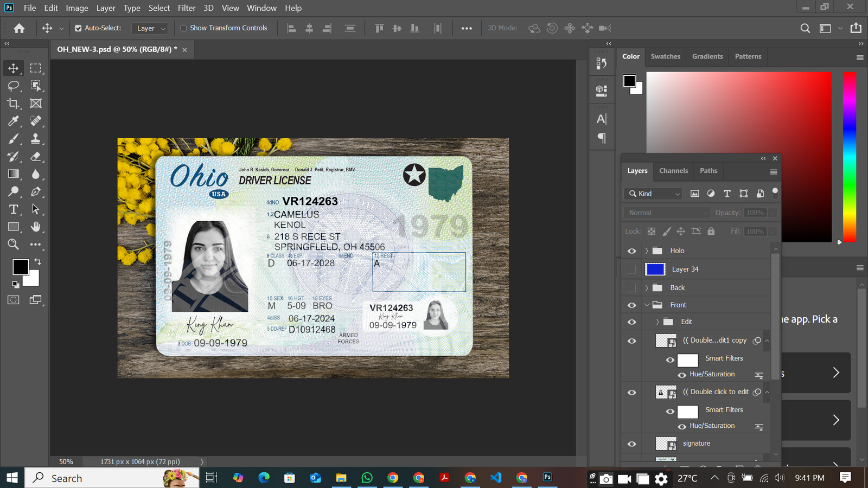Click the Share icon at top right
Viewport: 868px width, 488px height.
[856, 28]
